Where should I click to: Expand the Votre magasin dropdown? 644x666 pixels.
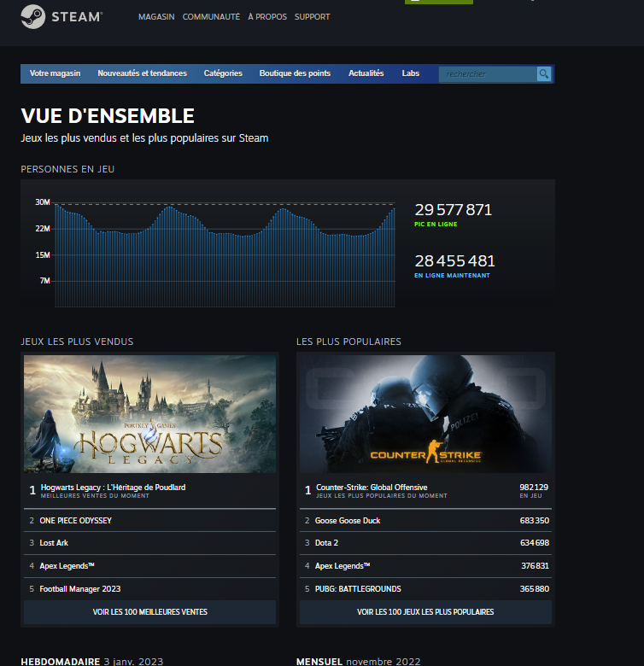[x=55, y=74]
